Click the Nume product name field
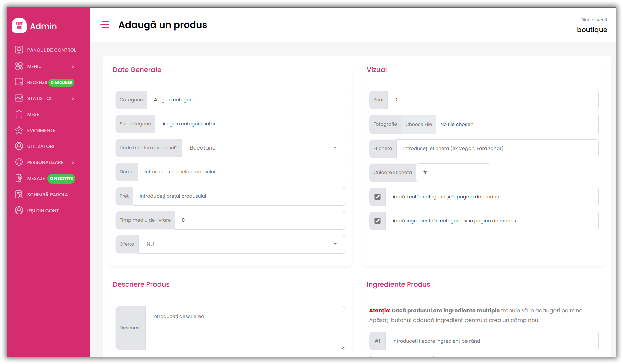The width and height of the screenshot is (623, 364). [x=241, y=172]
